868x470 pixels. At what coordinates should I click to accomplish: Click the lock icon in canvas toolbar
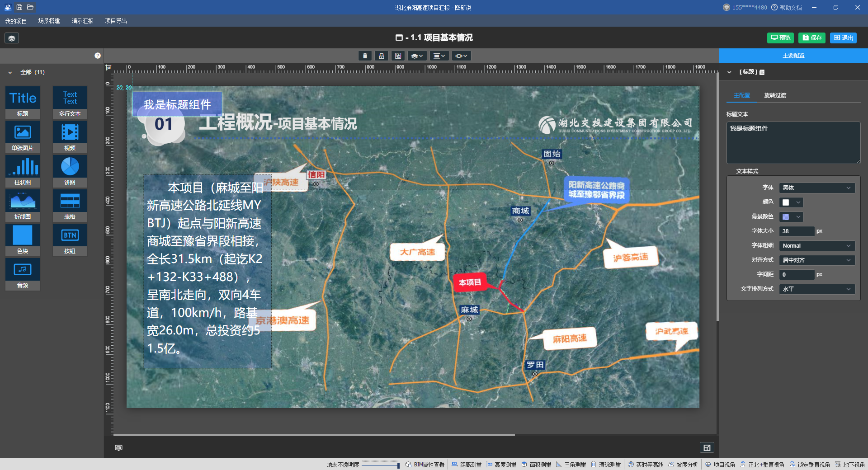(381, 56)
